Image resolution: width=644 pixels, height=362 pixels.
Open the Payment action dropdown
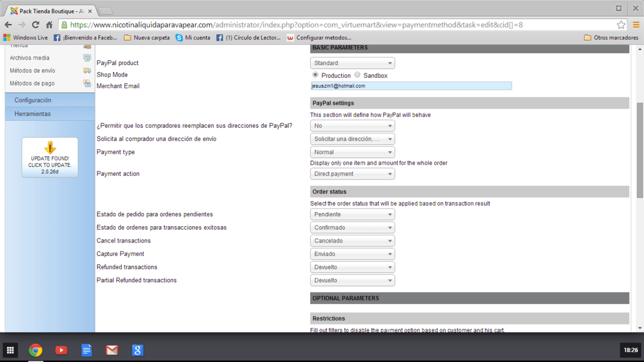pos(352,174)
